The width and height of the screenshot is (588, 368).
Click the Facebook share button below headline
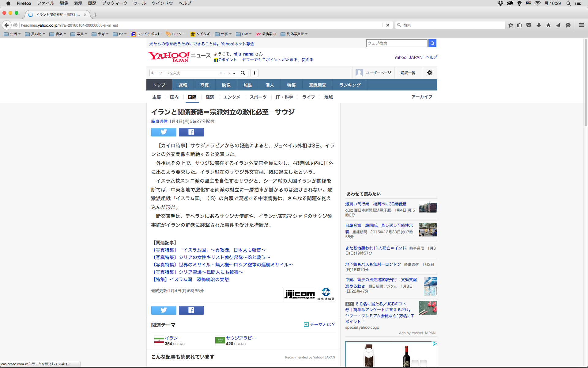tap(191, 132)
